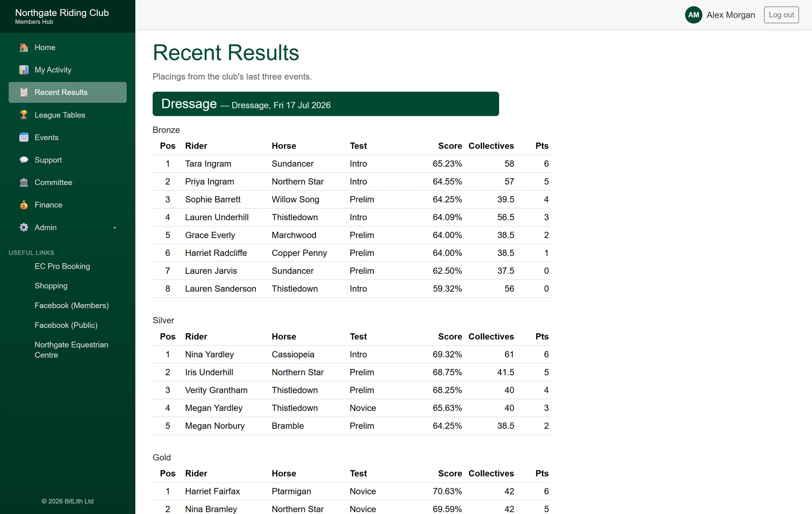The image size is (812, 514).
Task: Click rider Lauren Underhill
Action: pyautogui.click(x=217, y=217)
